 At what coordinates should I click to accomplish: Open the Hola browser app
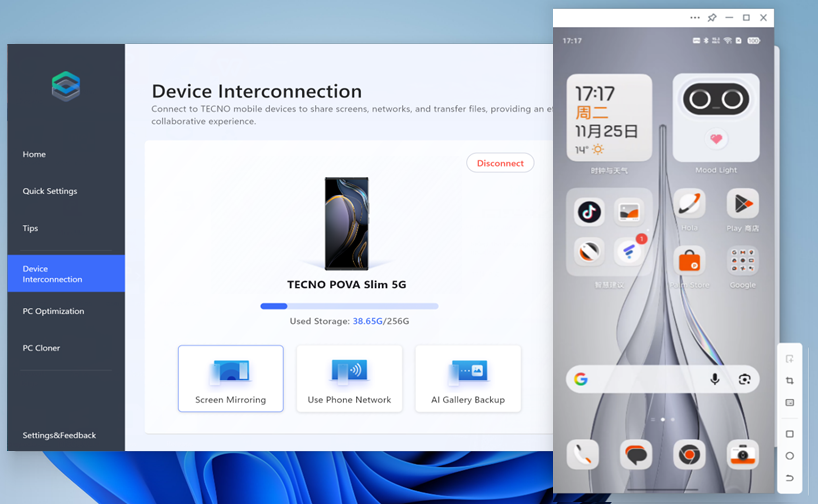pyautogui.click(x=689, y=205)
